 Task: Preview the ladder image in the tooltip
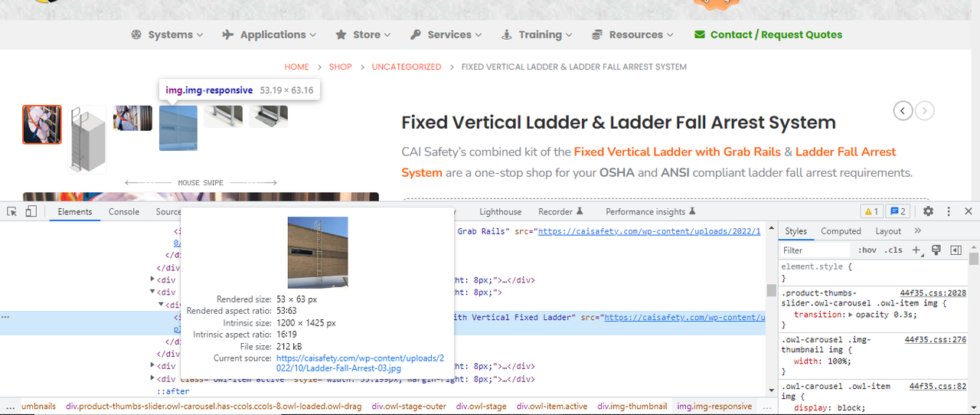[x=318, y=252]
